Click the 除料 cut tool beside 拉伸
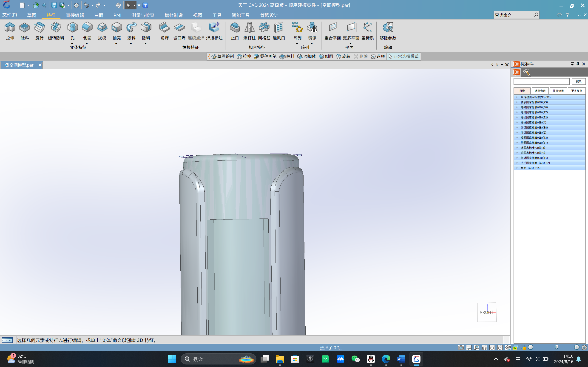Screen dimensions: 588x367 click(x=25, y=31)
